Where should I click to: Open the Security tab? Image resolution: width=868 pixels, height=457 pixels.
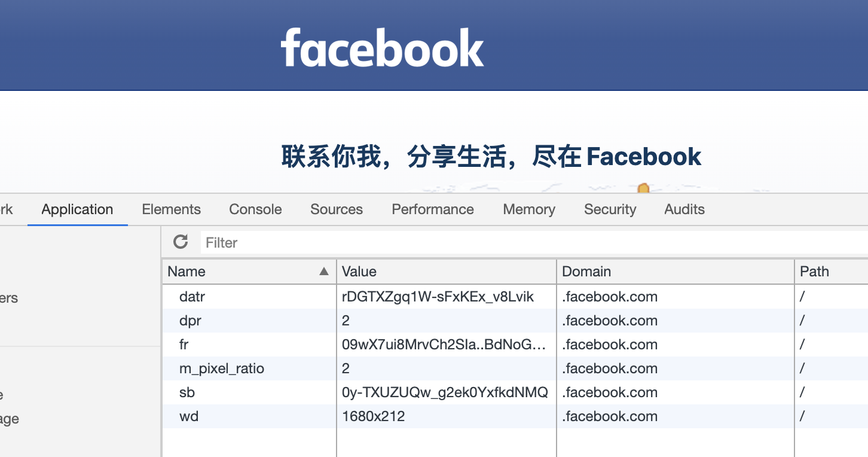[610, 209]
